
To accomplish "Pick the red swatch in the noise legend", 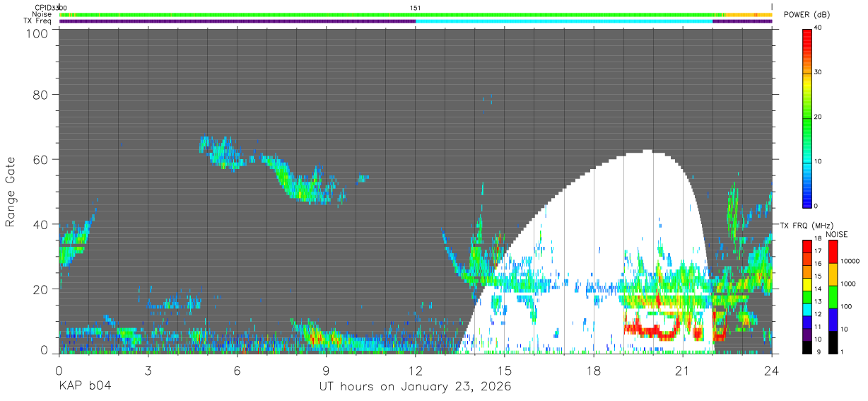I will point(832,252).
